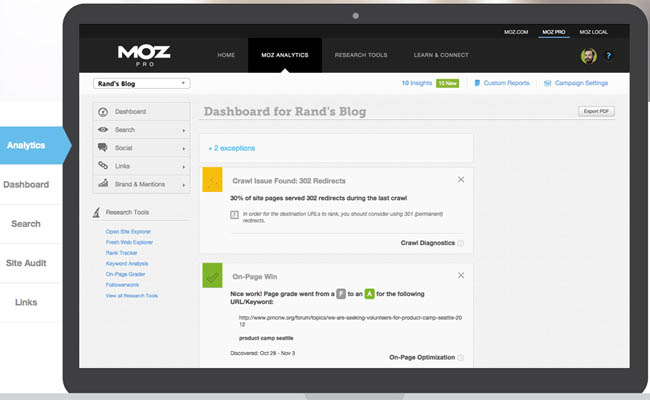
Task: Click the Brand & Mentions chart icon
Action: point(103,183)
